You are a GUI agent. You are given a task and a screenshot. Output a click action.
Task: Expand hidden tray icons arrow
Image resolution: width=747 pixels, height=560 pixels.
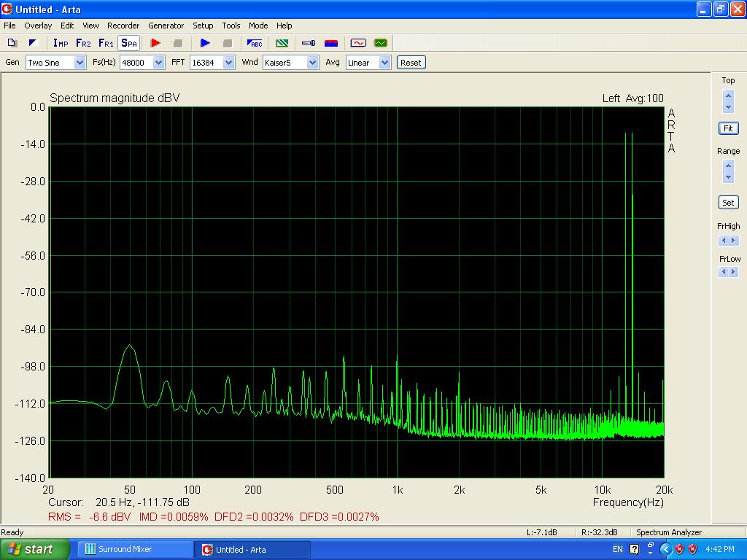665,549
